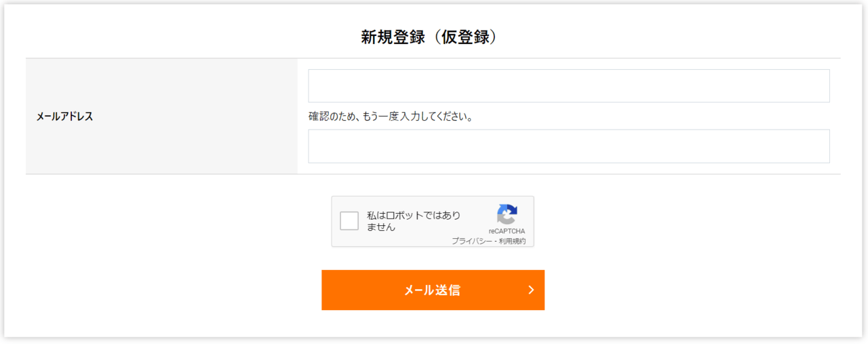Image resolution: width=868 pixels, height=344 pixels.
Task: Click the reCAPTCHA circular arrows logo
Action: (507, 214)
